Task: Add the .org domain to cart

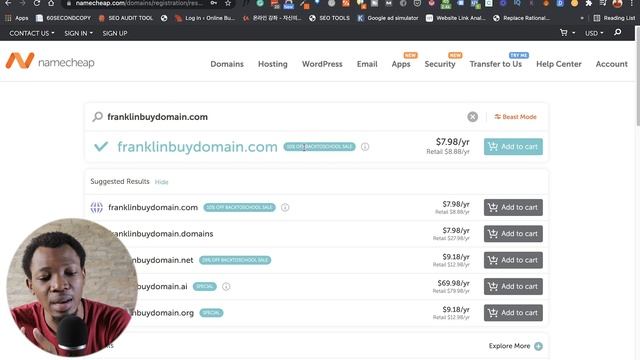Action: click(x=513, y=313)
